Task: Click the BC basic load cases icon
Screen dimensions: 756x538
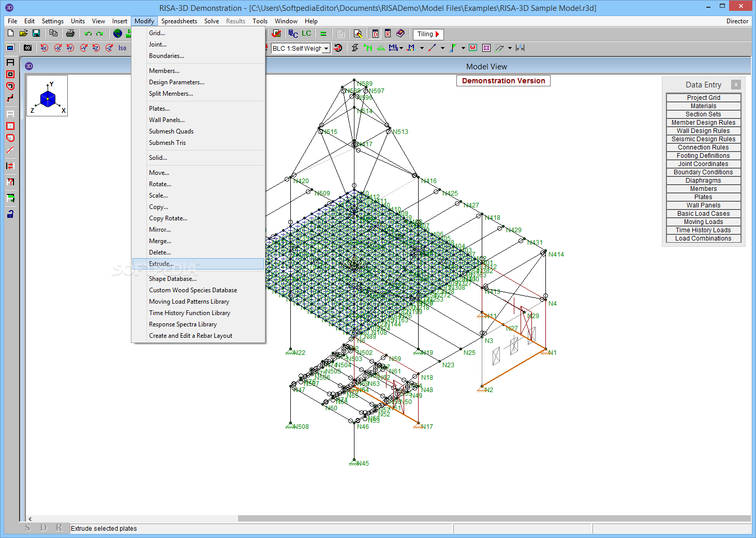Action: click(293, 34)
